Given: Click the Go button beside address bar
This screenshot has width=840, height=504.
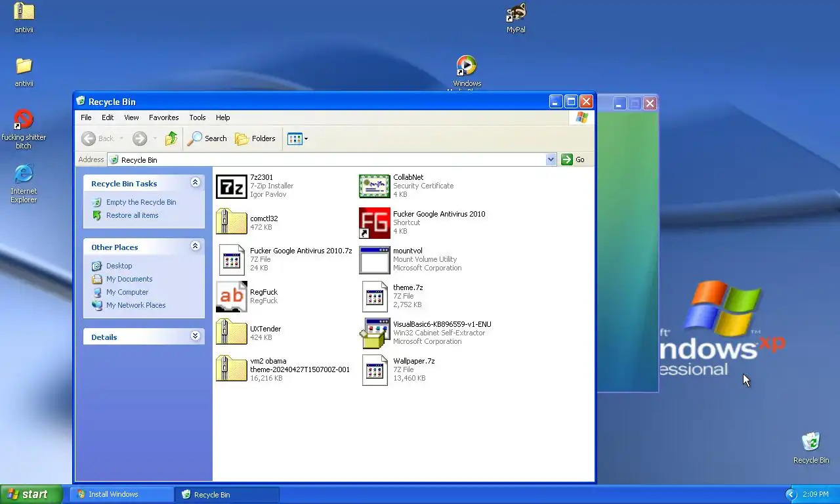Looking at the screenshot, I should [x=573, y=159].
